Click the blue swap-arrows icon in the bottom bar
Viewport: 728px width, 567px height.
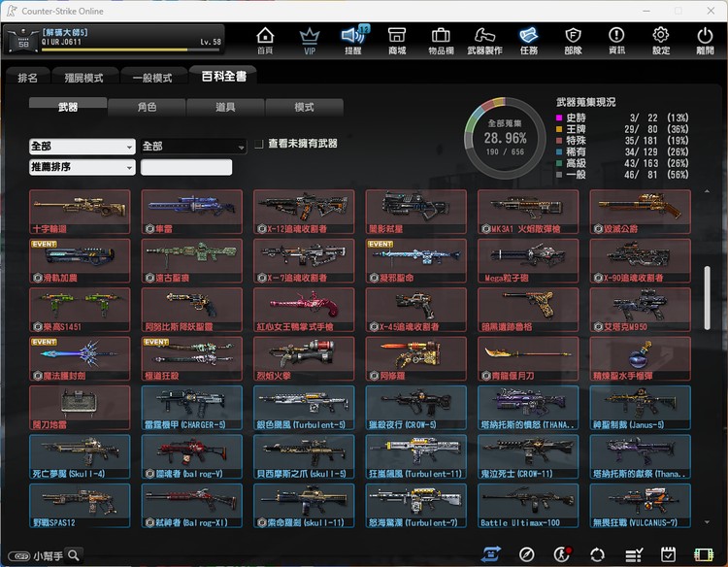tap(491, 554)
